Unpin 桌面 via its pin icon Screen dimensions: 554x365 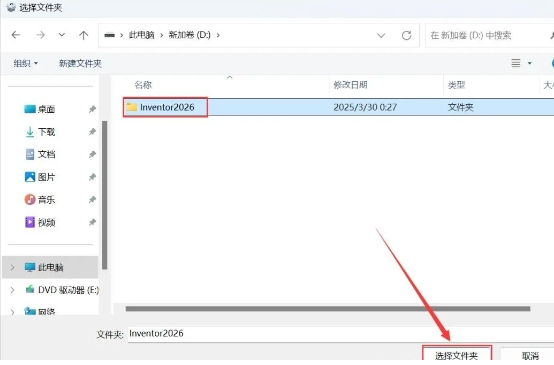(x=92, y=109)
